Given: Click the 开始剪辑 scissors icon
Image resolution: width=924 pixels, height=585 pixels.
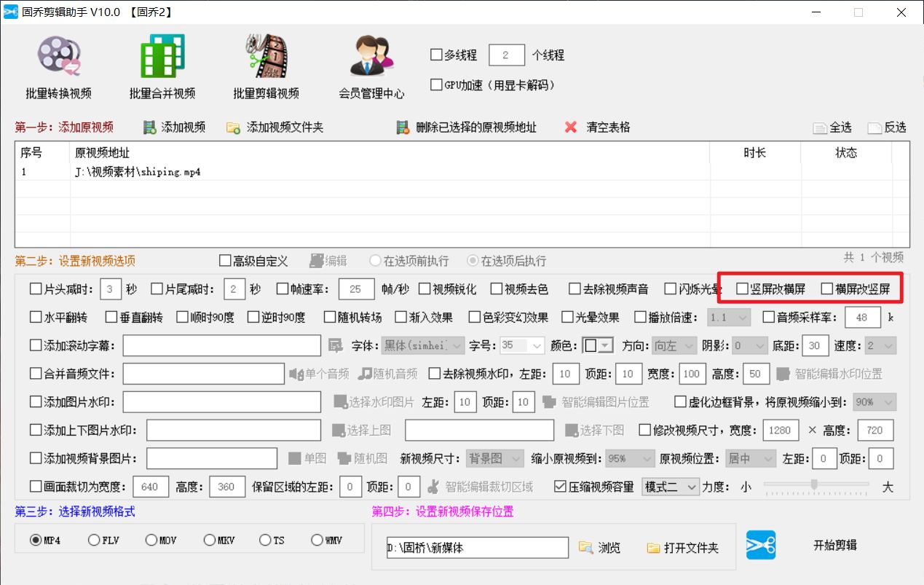Looking at the screenshot, I should point(761,545).
